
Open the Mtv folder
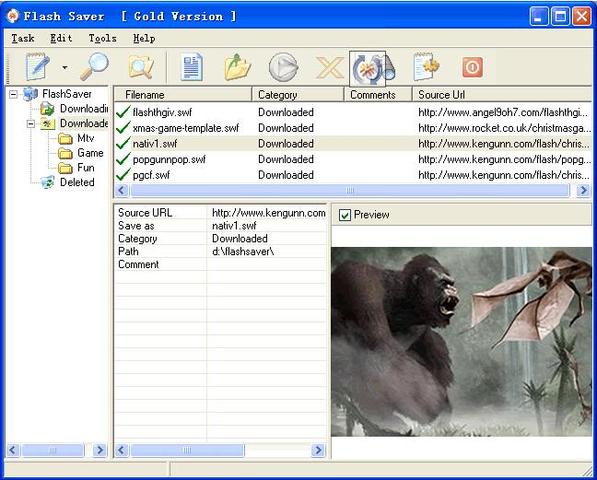click(86, 138)
